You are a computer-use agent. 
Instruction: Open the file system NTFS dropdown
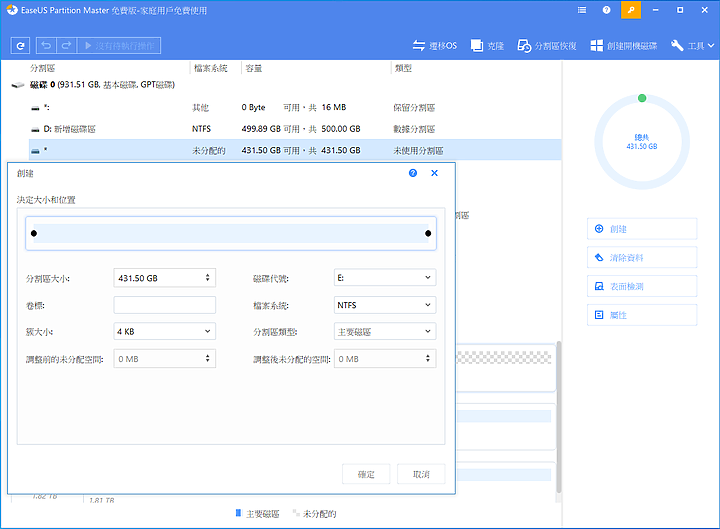[x=385, y=305]
